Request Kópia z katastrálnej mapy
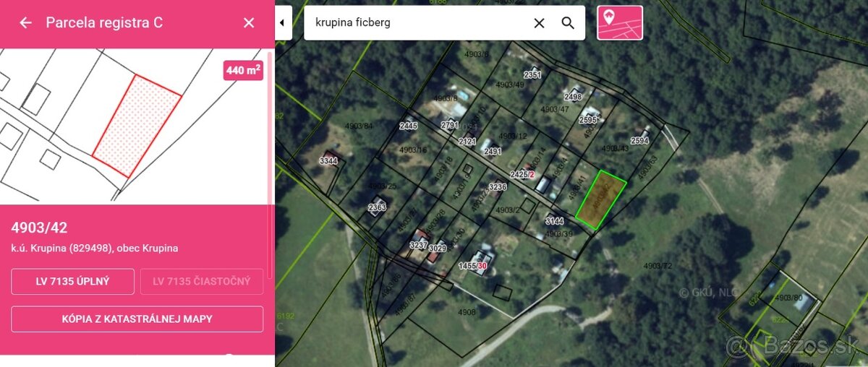Screen dimensions: 868x367 [137, 319]
